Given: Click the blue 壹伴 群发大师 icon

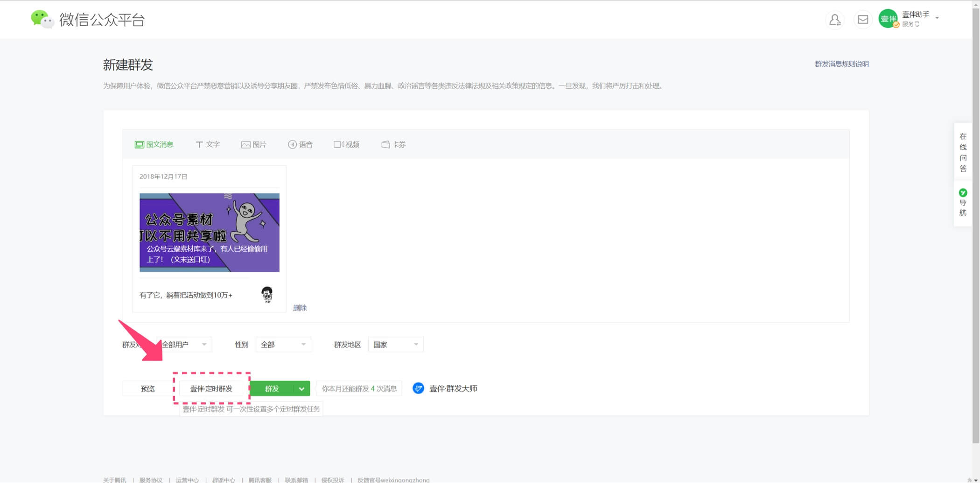Looking at the screenshot, I should point(418,388).
